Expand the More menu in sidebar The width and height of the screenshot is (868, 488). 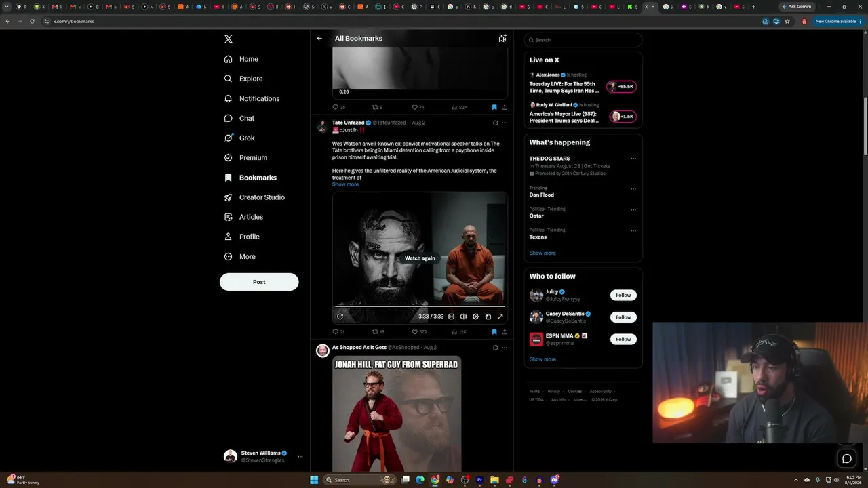[240, 256]
